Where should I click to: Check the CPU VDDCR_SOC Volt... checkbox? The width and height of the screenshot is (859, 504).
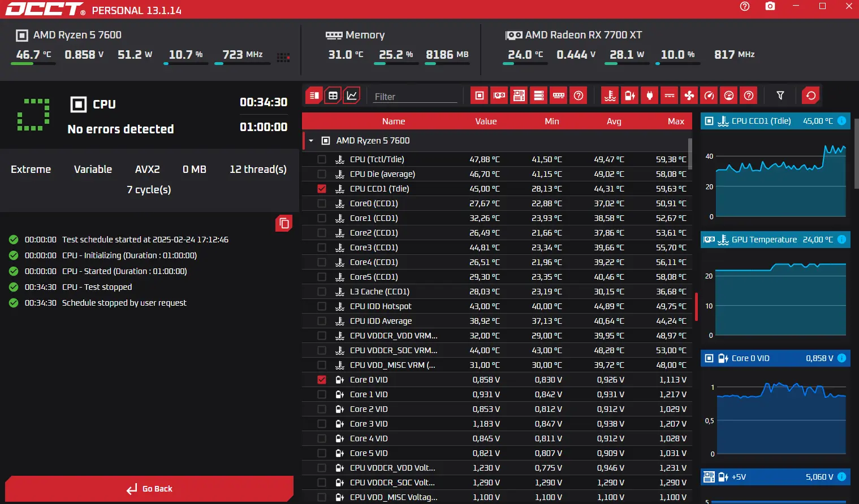(x=322, y=483)
